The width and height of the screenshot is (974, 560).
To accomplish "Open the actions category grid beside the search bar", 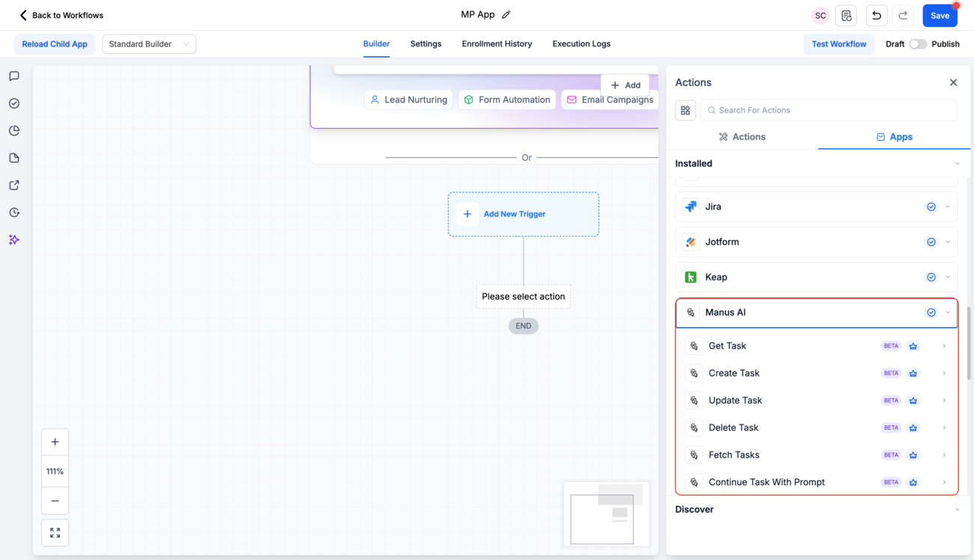I will (685, 110).
